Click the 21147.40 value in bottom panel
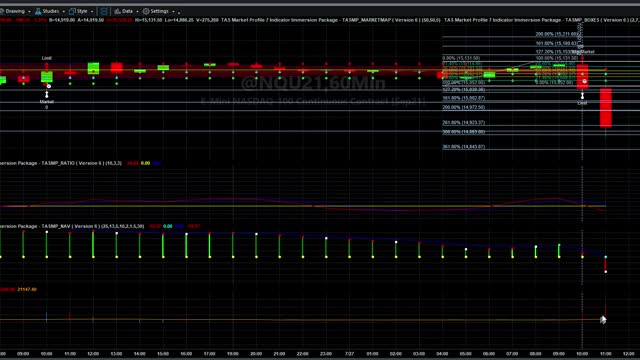 click(x=27, y=289)
